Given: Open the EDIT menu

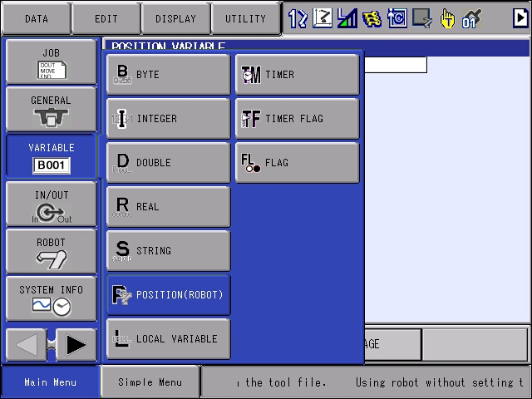Looking at the screenshot, I should 106,18.
